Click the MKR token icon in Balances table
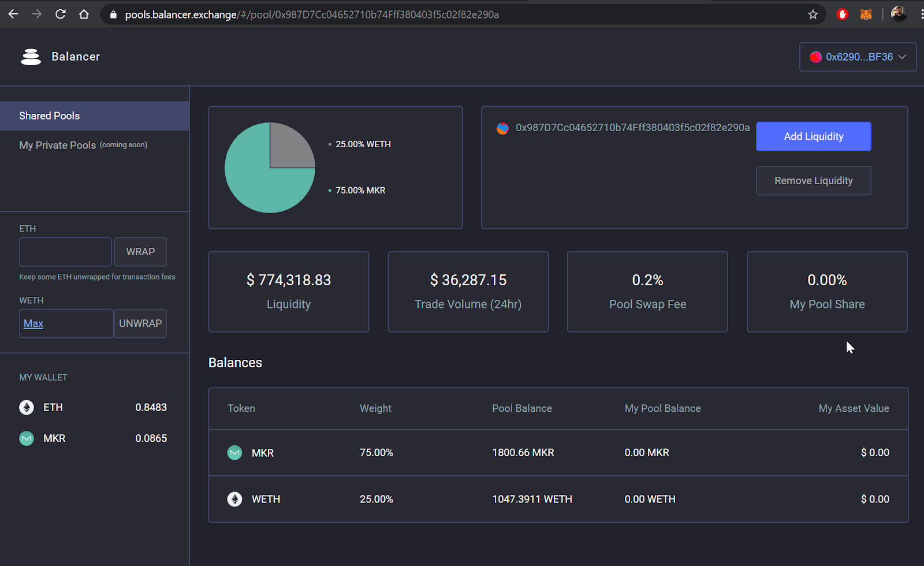 click(x=234, y=453)
